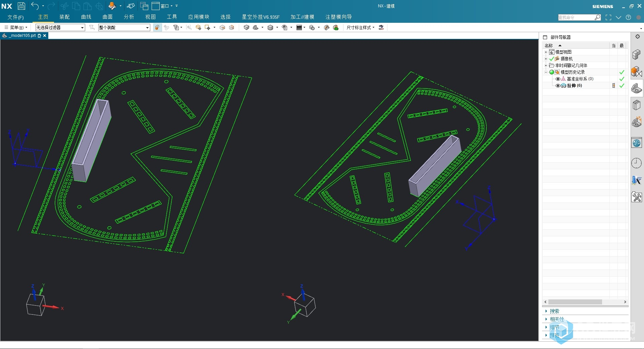Switch to the 曲线 ribbon tab
Image resolution: width=644 pixels, height=349 pixels.
click(86, 17)
